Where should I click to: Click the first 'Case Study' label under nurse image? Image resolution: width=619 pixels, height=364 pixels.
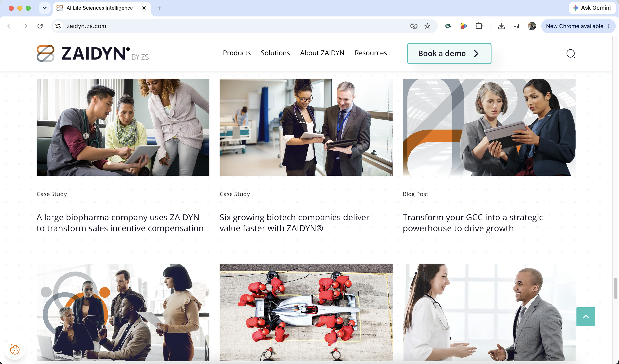[52, 194]
